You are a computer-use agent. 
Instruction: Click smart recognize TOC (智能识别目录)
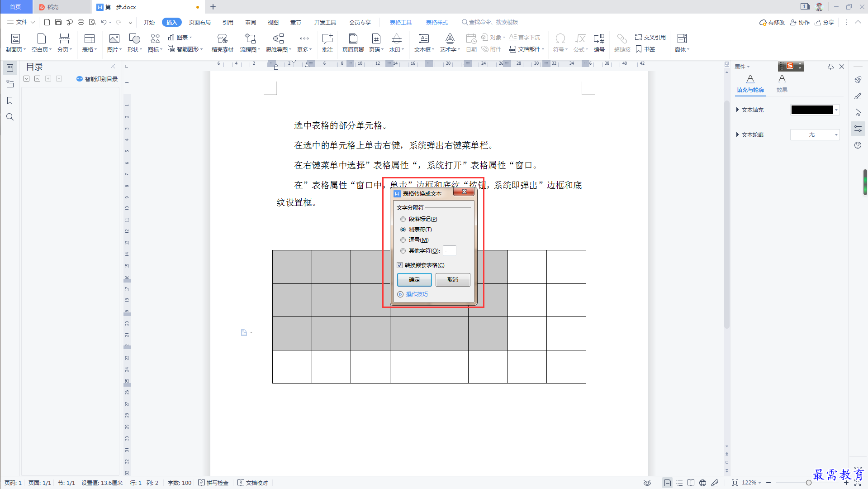pyautogui.click(x=97, y=79)
